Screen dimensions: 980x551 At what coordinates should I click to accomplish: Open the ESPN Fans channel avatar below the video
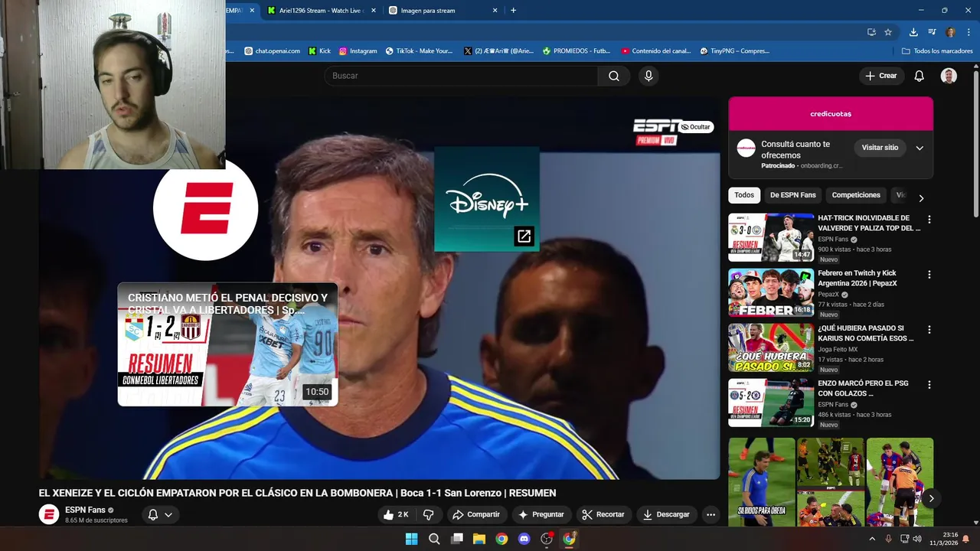(x=49, y=514)
